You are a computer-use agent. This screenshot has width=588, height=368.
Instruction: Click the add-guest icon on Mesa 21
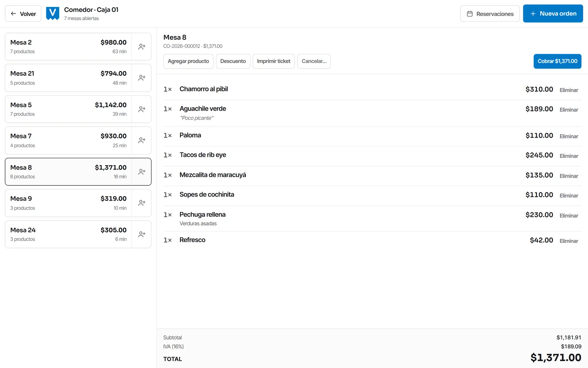pos(141,78)
